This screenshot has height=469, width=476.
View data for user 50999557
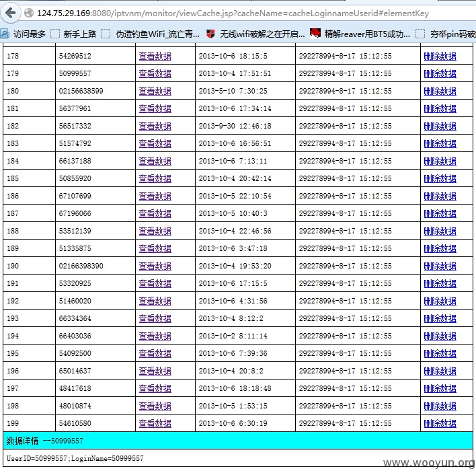coord(155,73)
